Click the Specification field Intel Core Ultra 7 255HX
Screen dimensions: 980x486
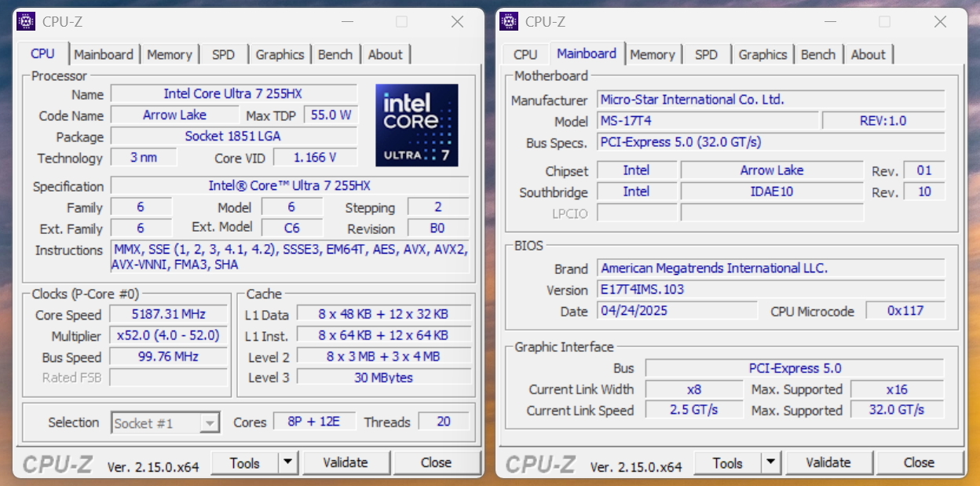290,186
